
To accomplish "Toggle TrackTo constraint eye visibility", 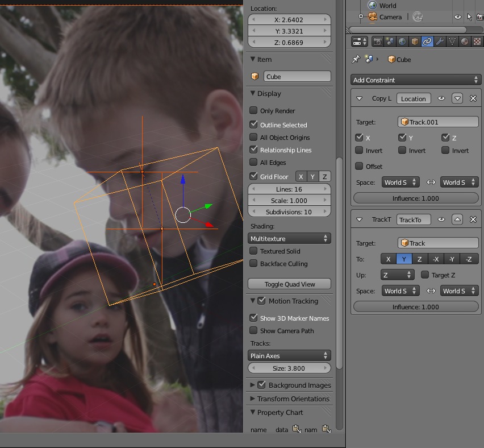I will pos(441,219).
